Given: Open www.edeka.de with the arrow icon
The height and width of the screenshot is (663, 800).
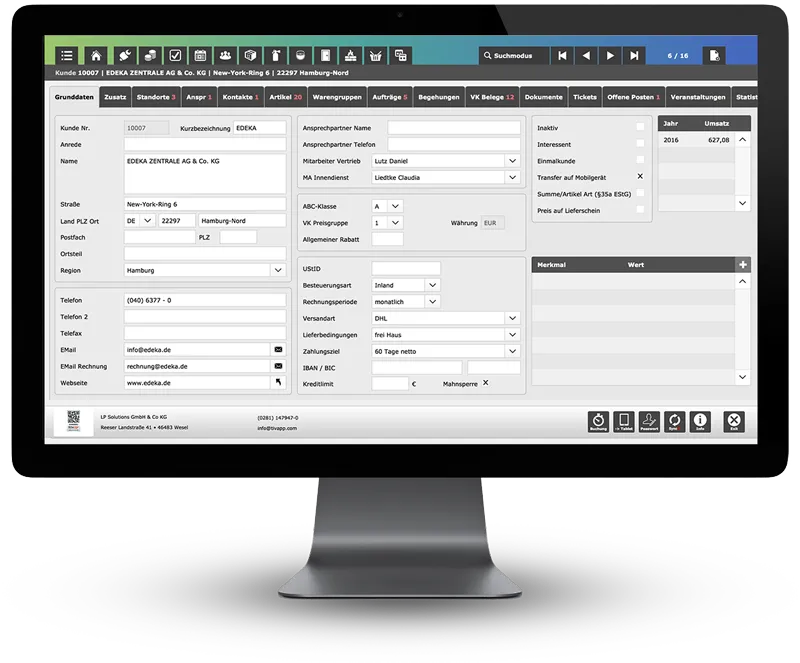Looking at the screenshot, I should click(x=278, y=382).
